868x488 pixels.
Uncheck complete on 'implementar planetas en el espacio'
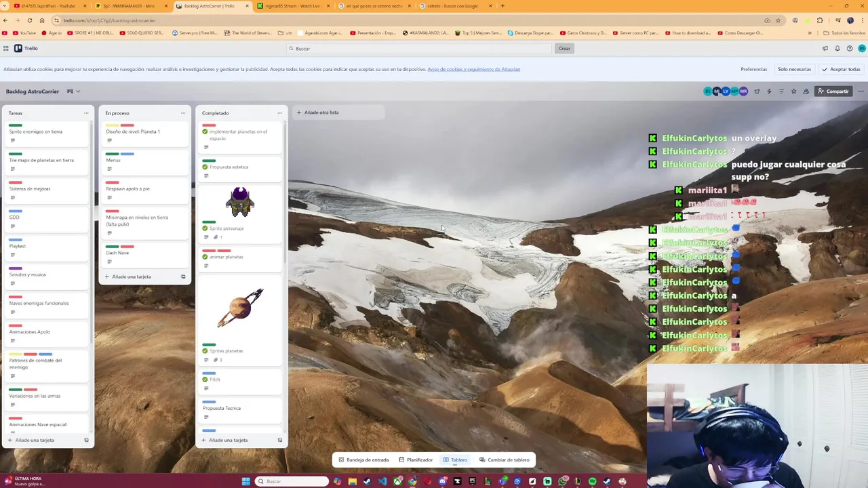(205, 131)
